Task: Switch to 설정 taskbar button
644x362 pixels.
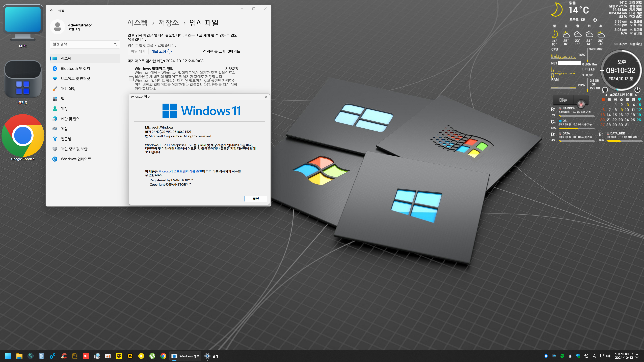Action: pos(211,356)
